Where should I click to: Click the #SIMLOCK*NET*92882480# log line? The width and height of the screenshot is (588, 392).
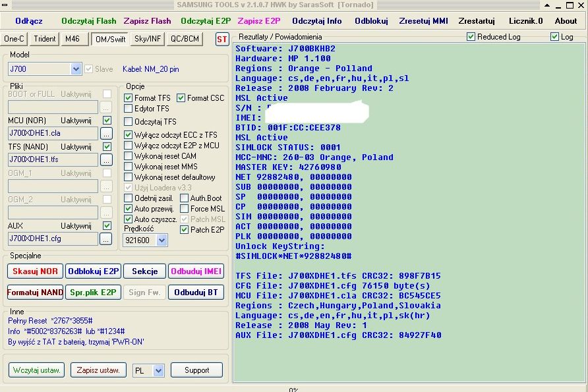[293, 256]
